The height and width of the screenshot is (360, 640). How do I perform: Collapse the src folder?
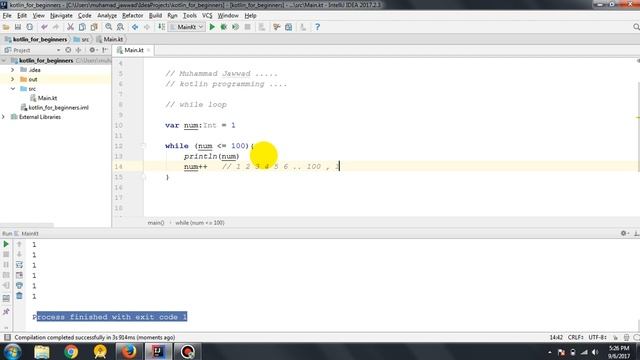tap(12, 89)
